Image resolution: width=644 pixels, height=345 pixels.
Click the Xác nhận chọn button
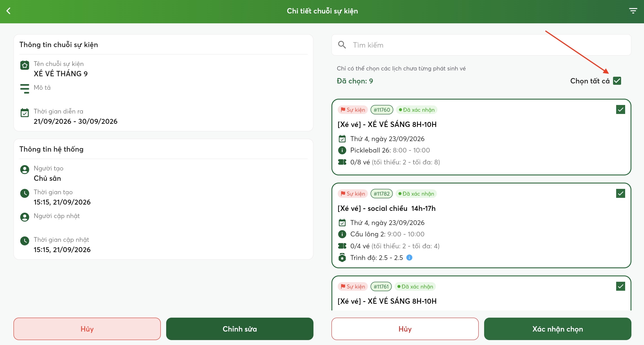point(558,329)
